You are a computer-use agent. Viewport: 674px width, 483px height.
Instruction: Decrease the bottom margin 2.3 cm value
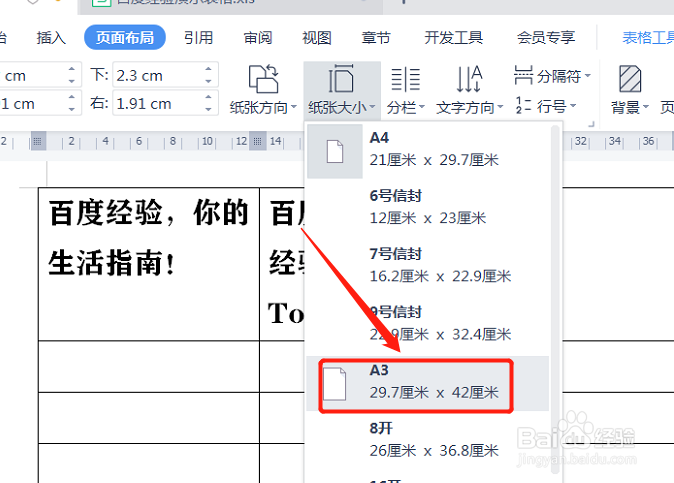tap(208, 81)
